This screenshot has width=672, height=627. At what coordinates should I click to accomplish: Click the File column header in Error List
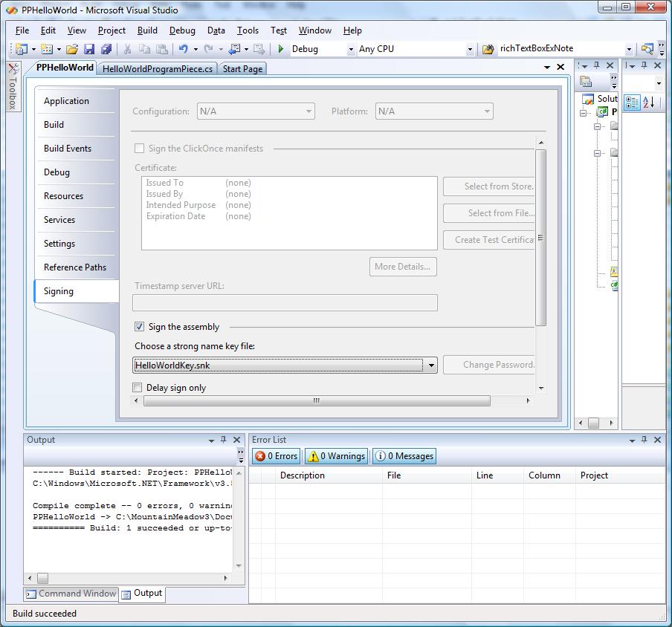pos(427,475)
